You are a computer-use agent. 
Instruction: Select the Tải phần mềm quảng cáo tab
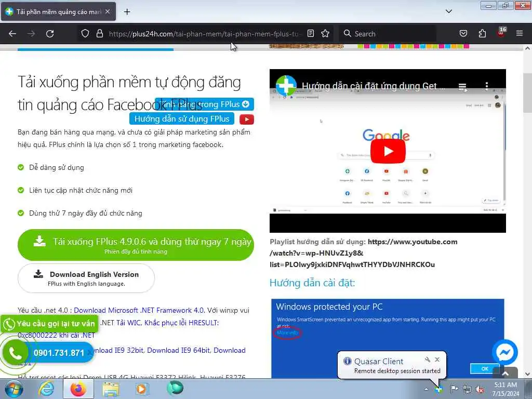click(58, 11)
